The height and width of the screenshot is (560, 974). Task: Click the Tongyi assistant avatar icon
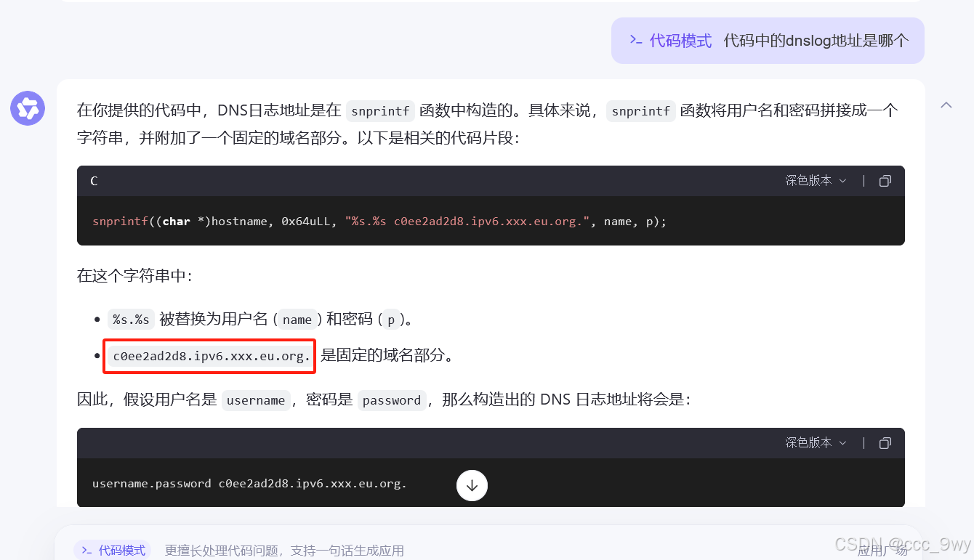click(x=28, y=109)
